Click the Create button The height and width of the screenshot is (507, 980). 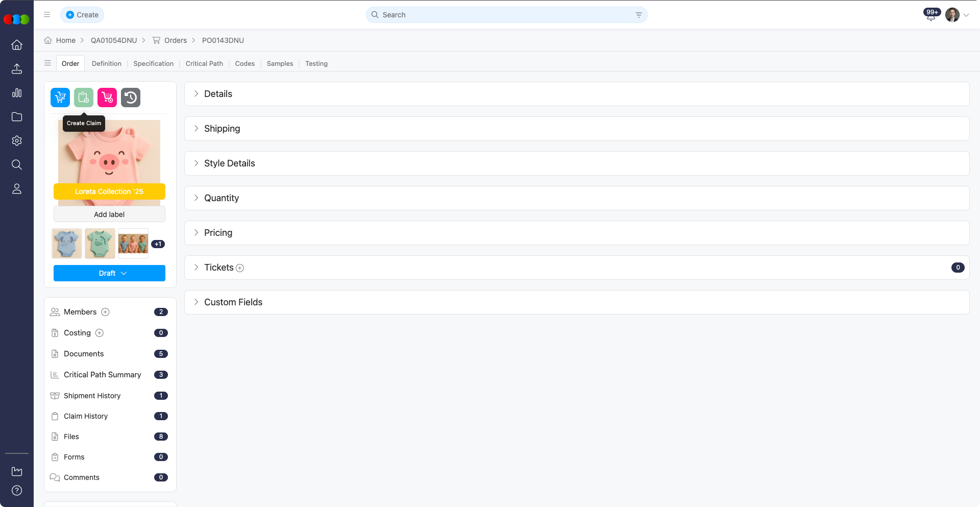(82, 15)
